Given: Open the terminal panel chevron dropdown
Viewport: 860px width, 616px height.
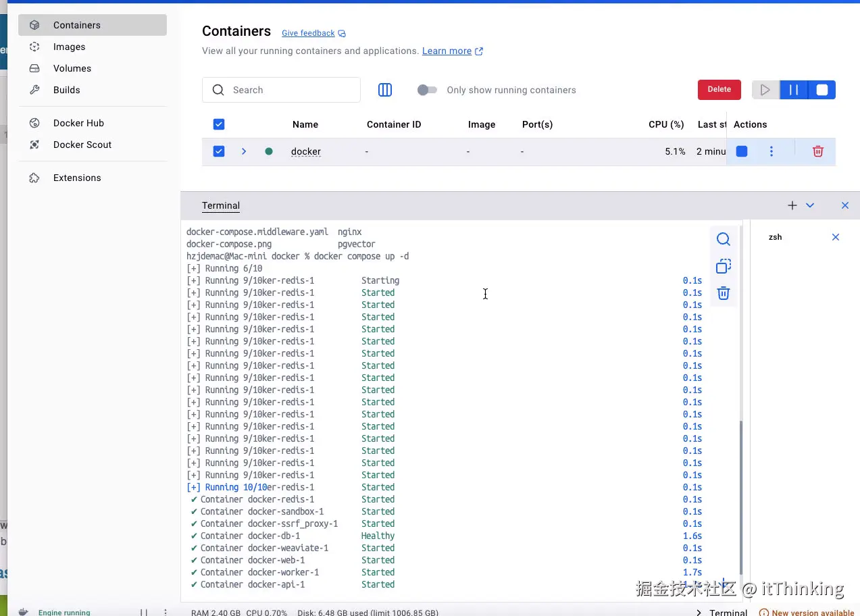Looking at the screenshot, I should click(x=810, y=205).
